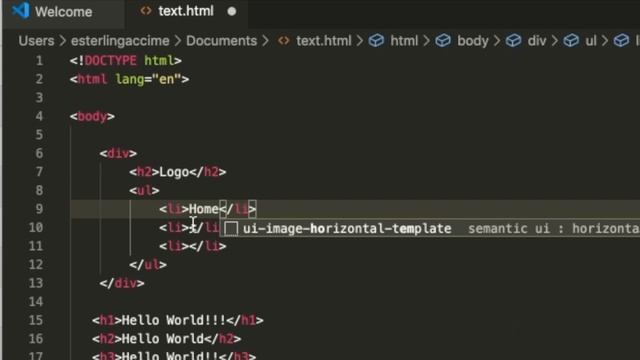Open Documents breadcrumb segment

pos(222,41)
